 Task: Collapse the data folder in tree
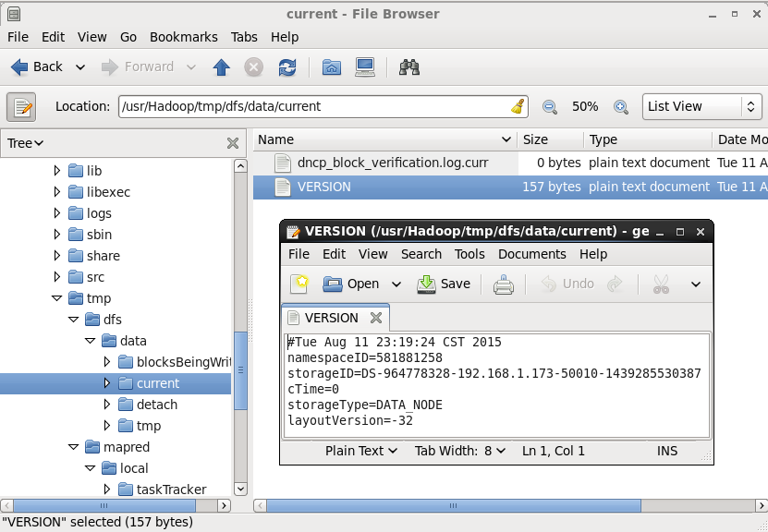91,341
